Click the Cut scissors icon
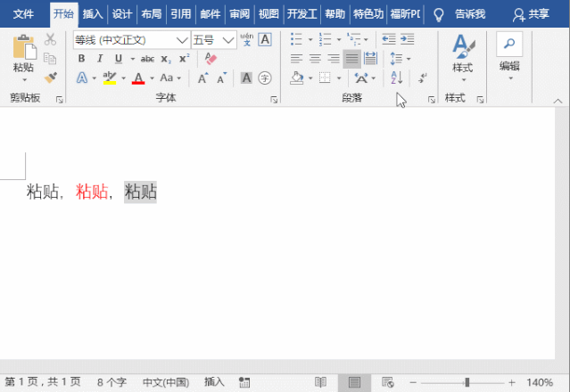 pos(50,39)
